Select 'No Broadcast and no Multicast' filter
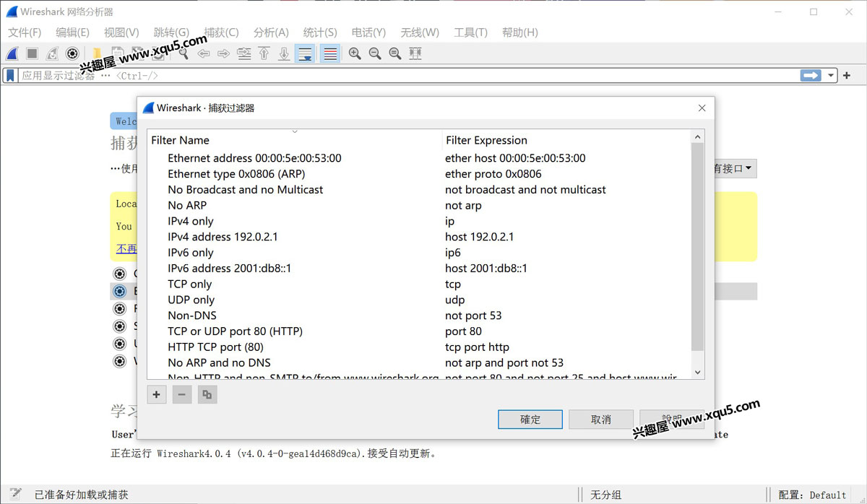 pyautogui.click(x=246, y=190)
